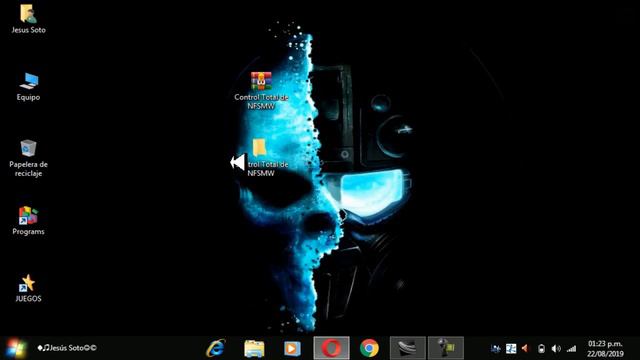Launch Windows Media Player from the taskbar

[292, 349]
